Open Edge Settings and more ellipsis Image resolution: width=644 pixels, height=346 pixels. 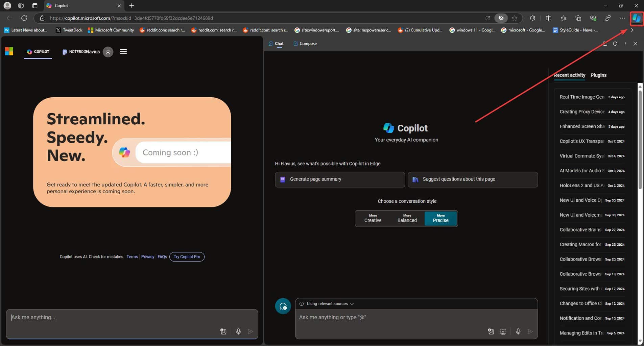(622, 18)
